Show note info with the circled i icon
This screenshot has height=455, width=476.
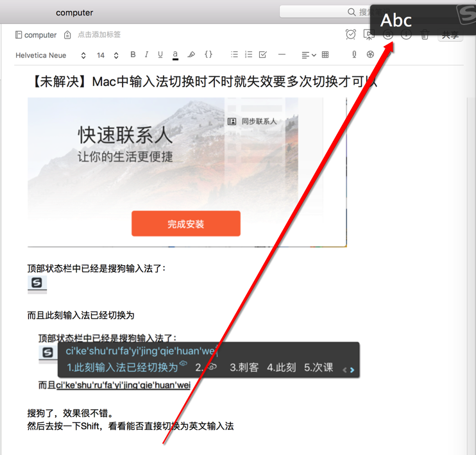(x=406, y=34)
